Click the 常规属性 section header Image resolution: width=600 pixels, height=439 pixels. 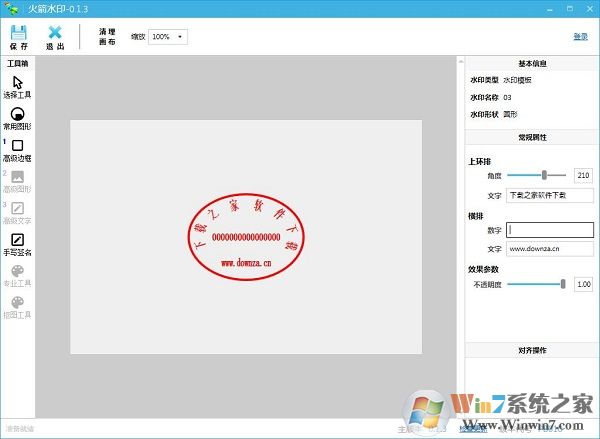[x=532, y=137]
